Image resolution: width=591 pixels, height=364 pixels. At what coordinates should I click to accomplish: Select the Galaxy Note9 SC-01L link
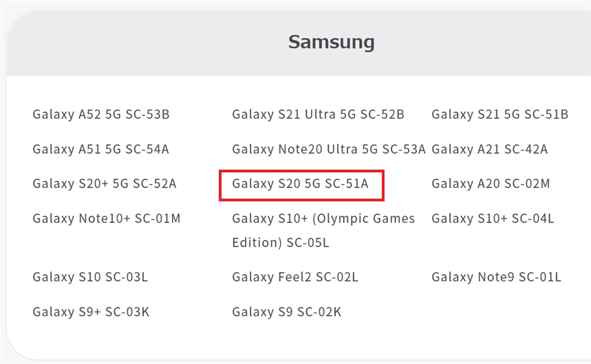[x=496, y=277]
